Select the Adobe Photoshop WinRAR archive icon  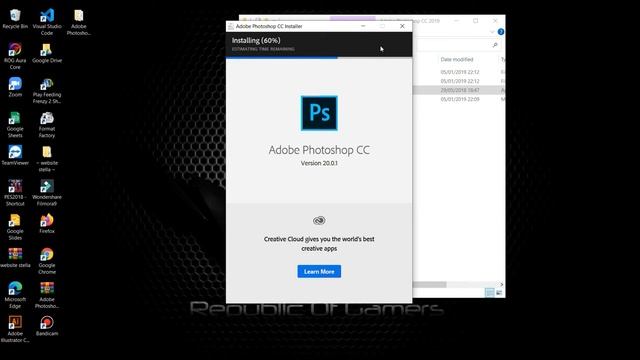[47, 295]
